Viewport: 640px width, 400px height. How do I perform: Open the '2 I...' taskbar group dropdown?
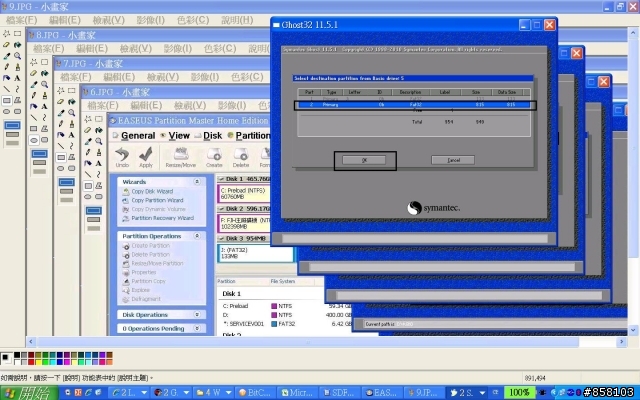[x=144, y=393]
